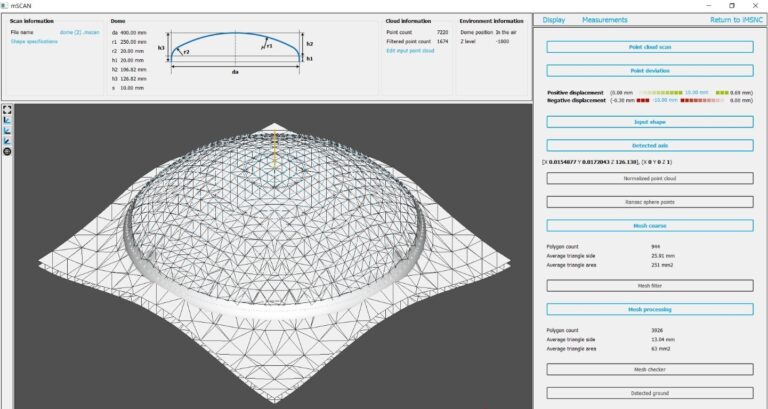The height and width of the screenshot is (409, 768).
Task: Click Mesh processing polygon count 3926
Action: (x=657, y=331)
